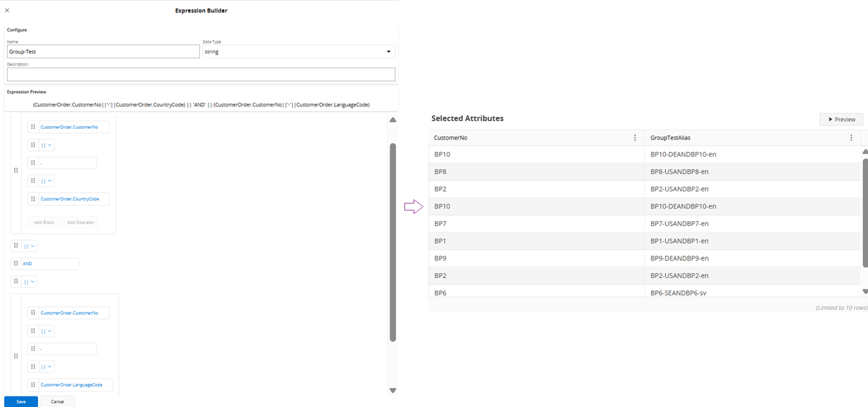Run Preview for Selected Attributes
Image resolution: width=868 pixels, height=407 pixels.
841,120
